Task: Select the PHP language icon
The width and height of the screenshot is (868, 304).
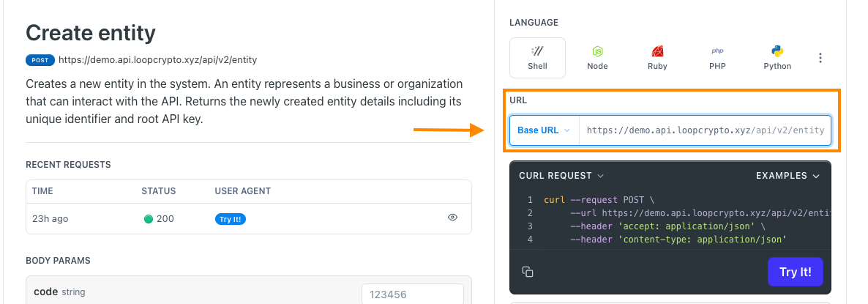Action: click(x=717, y=51)
